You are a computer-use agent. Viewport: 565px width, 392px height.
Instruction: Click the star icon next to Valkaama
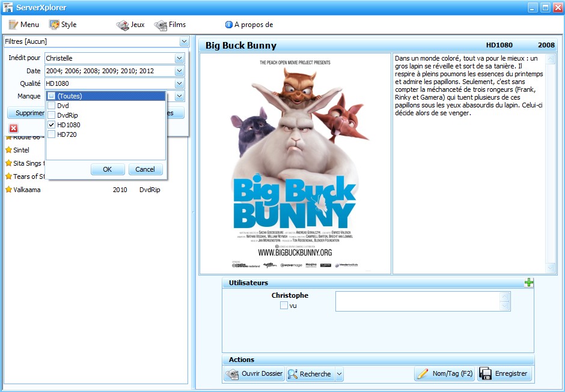click(x=8, y=189)
